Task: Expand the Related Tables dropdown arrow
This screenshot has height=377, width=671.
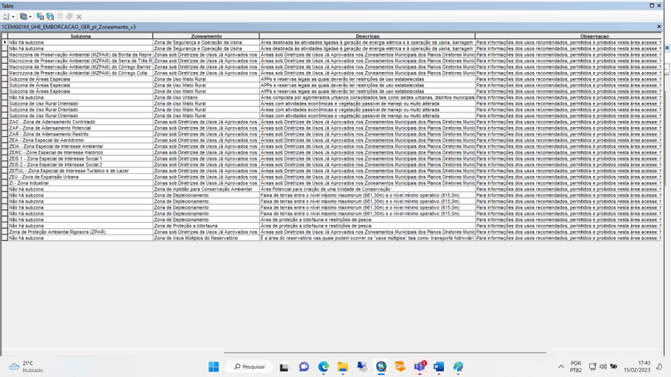Action: click(x=30, y=17)
